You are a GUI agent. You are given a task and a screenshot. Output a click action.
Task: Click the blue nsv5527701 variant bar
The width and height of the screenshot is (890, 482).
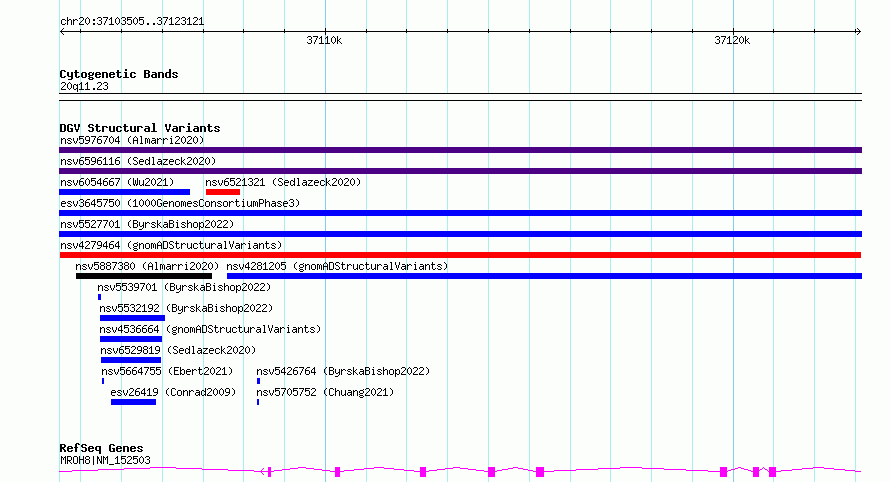(x=460, y=234)
